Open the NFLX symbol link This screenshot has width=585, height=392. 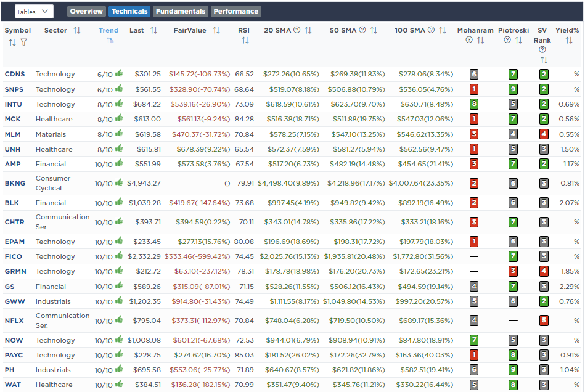point(14,321)
